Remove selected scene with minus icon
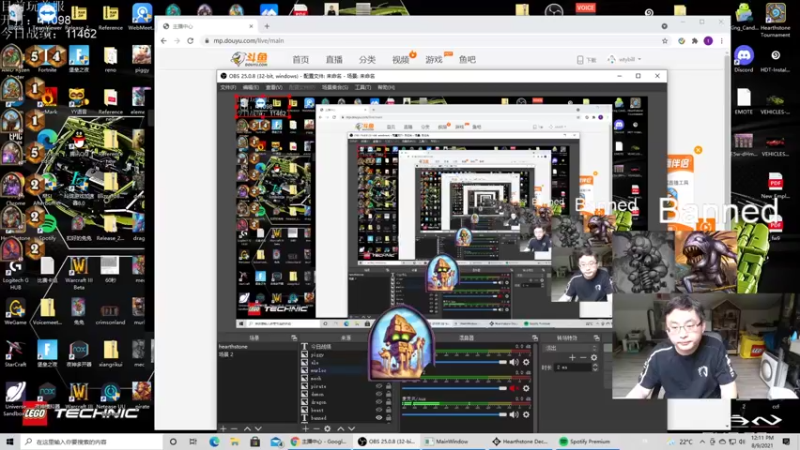Screen dimensions: 800x450 (235, 429)
